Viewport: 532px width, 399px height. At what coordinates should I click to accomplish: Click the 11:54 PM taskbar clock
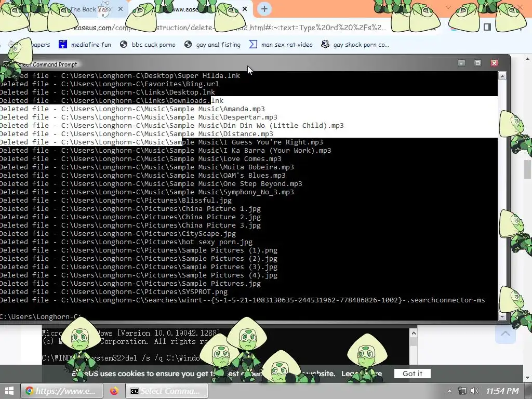[x=502, y=391]
